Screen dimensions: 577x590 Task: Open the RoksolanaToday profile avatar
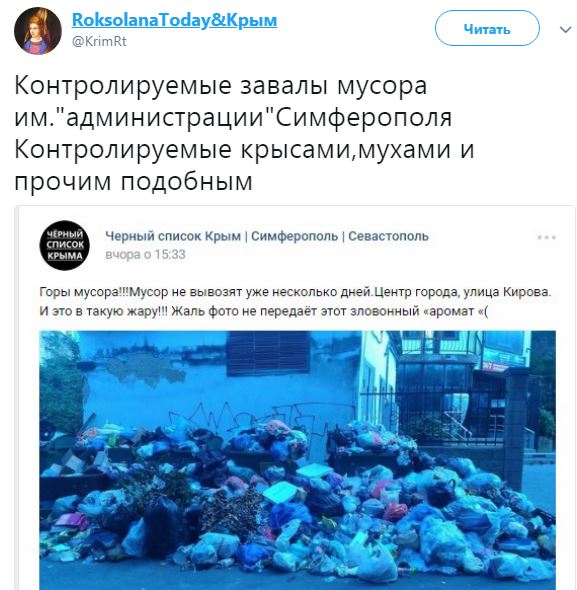38,31
